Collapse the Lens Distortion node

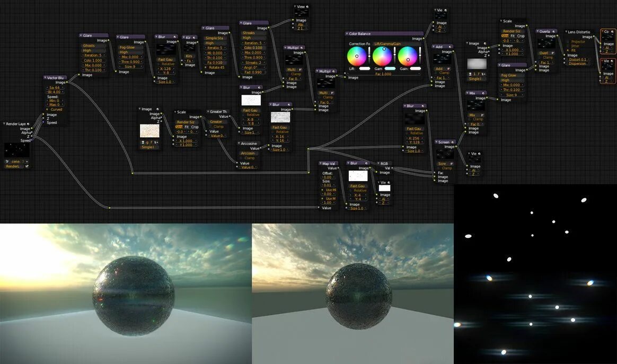tap(566, 32)
